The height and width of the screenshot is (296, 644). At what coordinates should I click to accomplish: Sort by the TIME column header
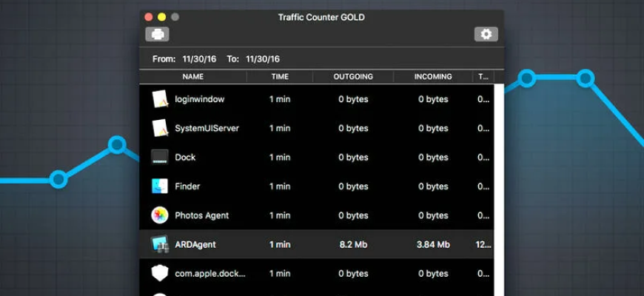pyautogui.click(x=280, y=76)
